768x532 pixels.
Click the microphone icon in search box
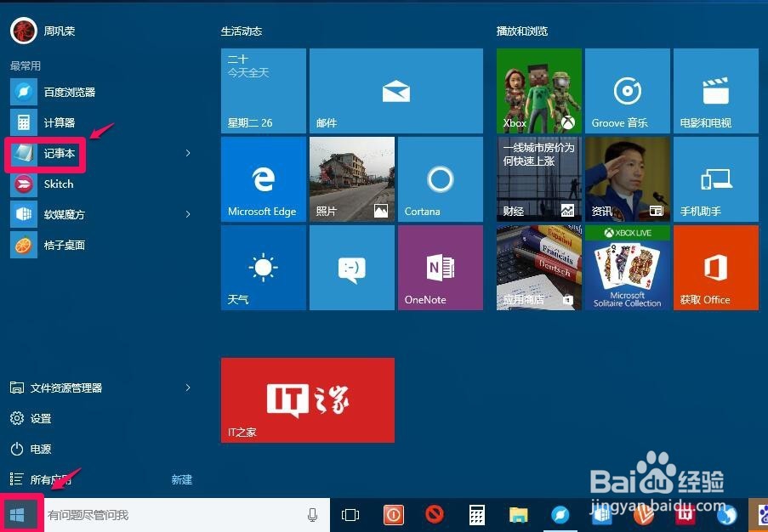point(312,515)
